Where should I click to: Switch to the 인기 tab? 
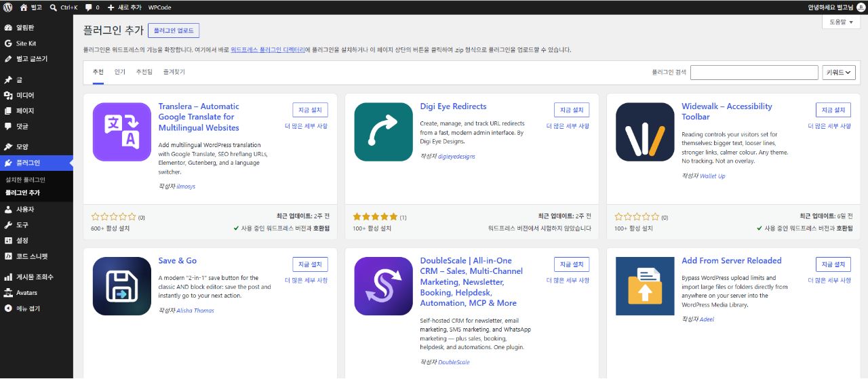[120, 72]
